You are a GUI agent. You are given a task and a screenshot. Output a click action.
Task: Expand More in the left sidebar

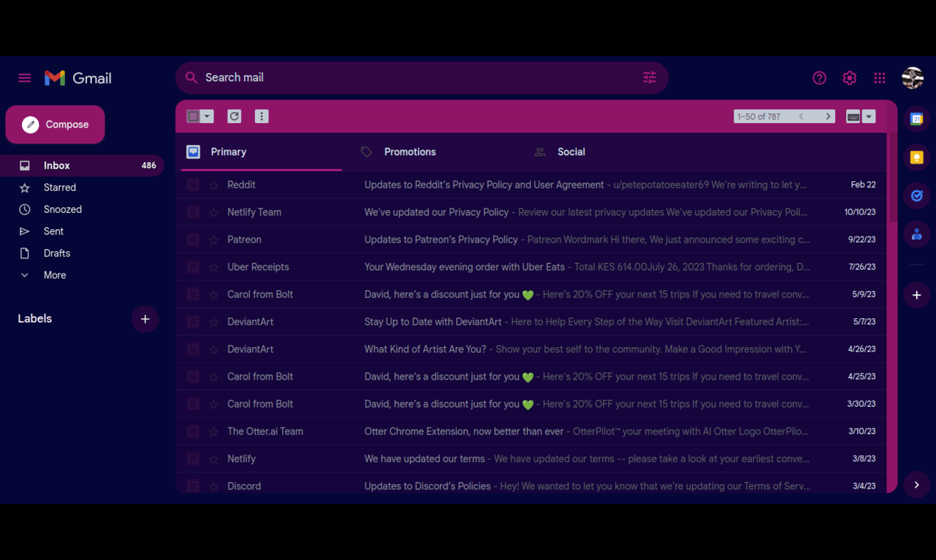coord(55,275)
